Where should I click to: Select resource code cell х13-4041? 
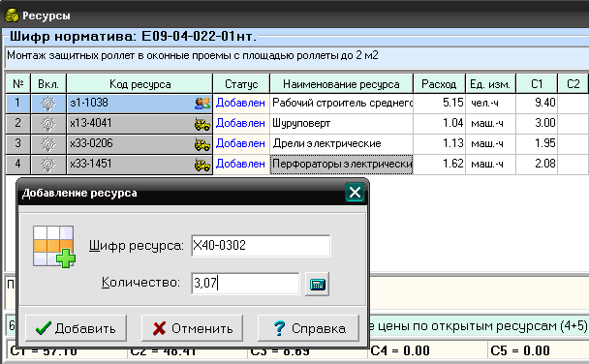click(139, 124)
